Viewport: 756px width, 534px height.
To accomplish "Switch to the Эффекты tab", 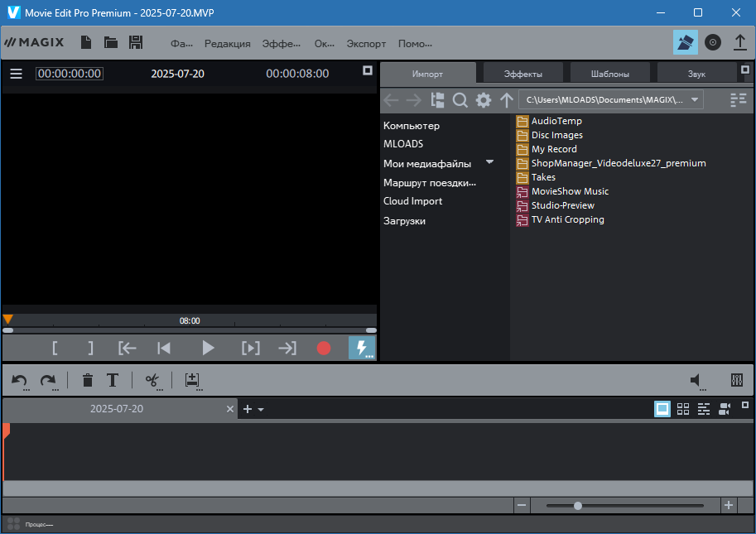I will [x=522, y=74].
